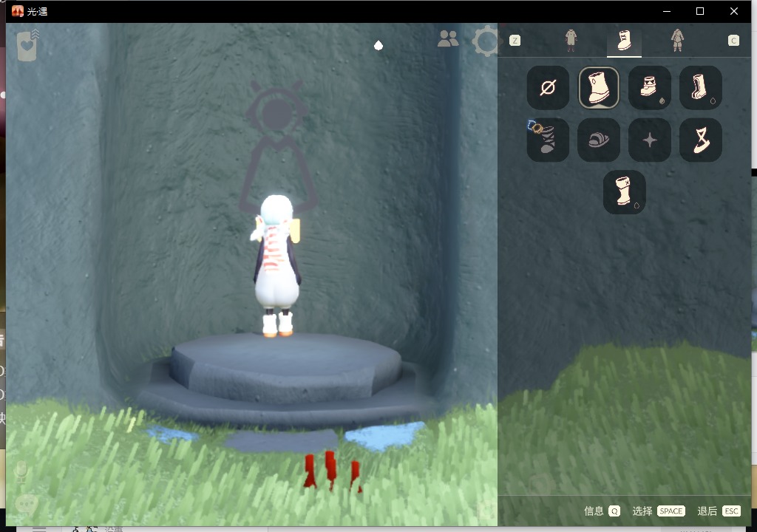757x532 pixels.
Task: Select the no-shoes empty slot option
Action: pos(548,88)
